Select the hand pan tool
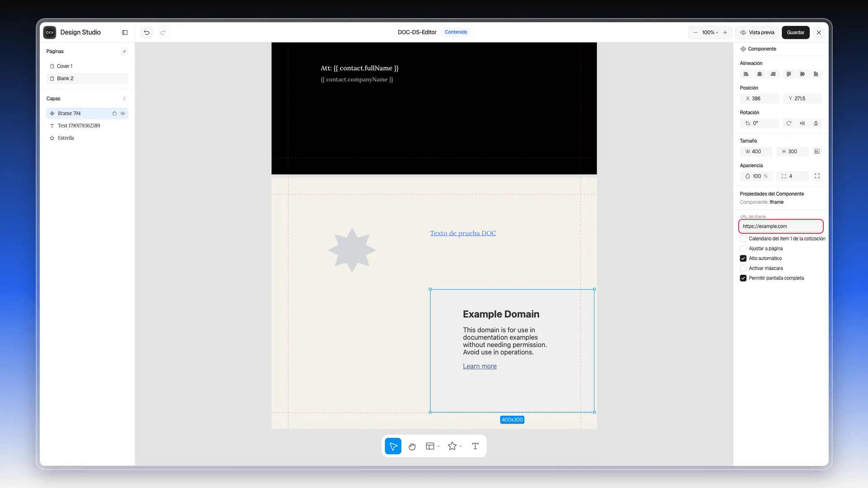 (x=412, y=446)
